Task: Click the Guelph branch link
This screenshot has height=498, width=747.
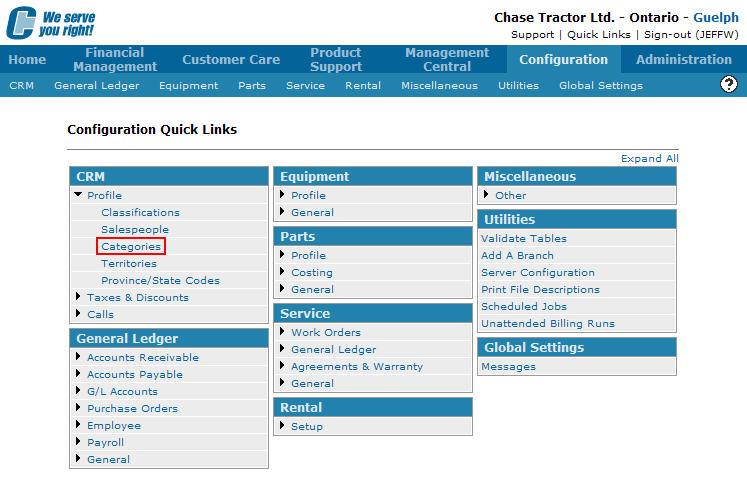Action: [x=716, y=18]
